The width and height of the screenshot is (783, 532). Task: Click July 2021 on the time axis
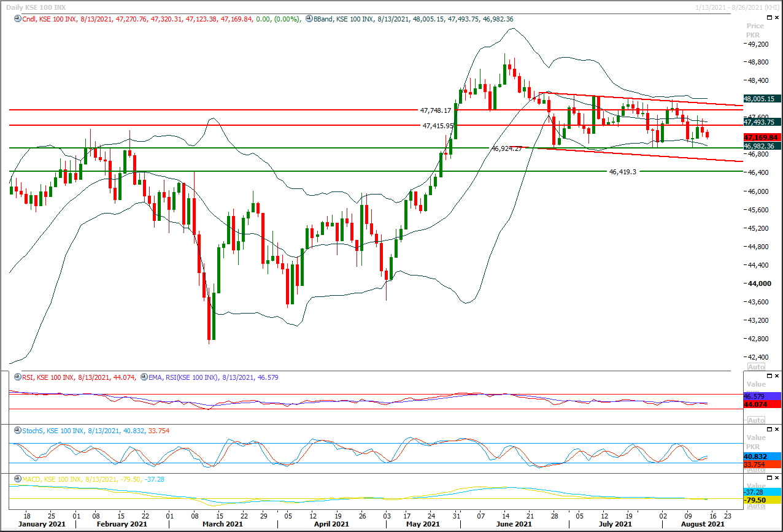pos(615,524)
